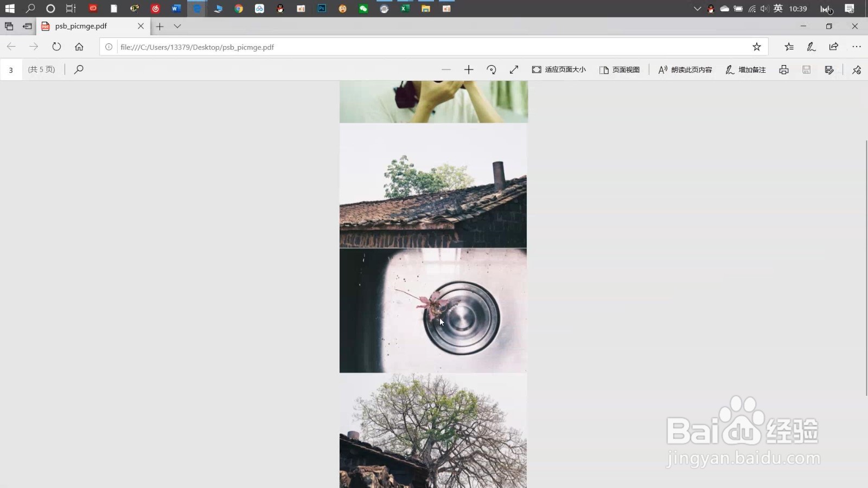
Task: Click the 增加备注 annotation pen icon
Action: pos(746,69)
